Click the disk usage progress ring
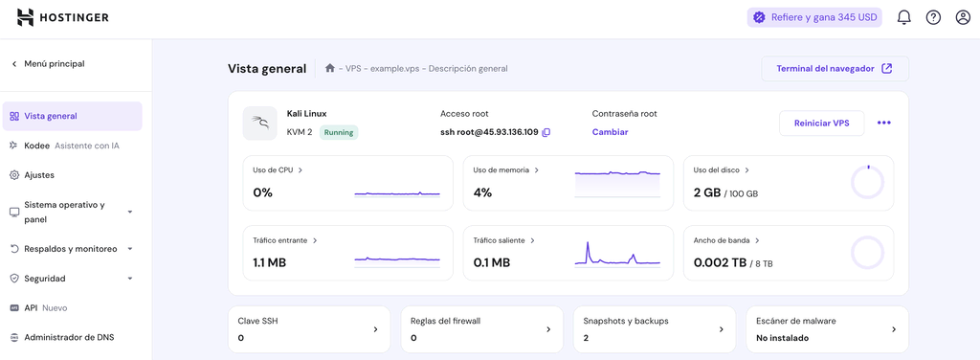The image size is (980, 360). point(867,183)
